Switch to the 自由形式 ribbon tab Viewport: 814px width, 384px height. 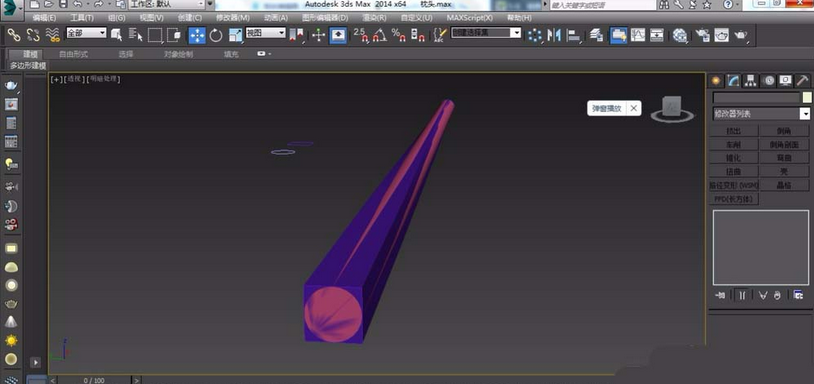73,54
